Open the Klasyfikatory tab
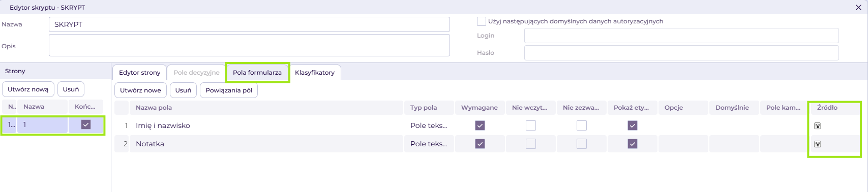 315,72
